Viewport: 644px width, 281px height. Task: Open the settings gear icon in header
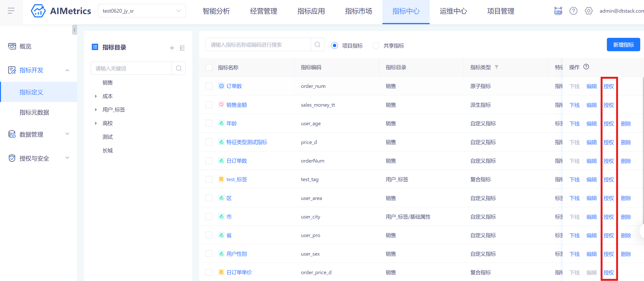pos(589,11)
